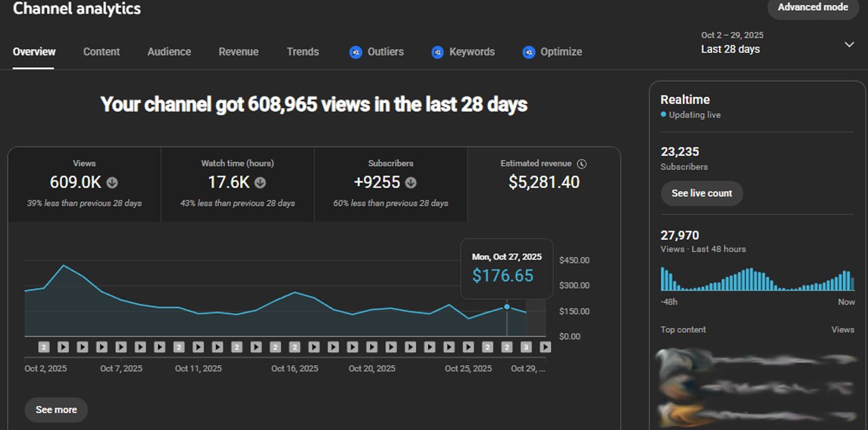Switch to the Content tab
This screenshot has height=430, width=868.
[x=101, y=52]
